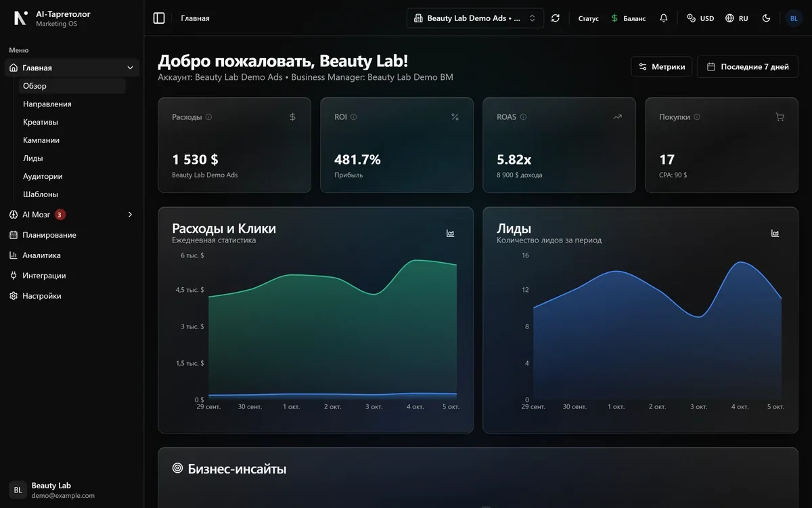Image resolution: width=812 pixels, height=508 pixels.
Task: Click the Метрики button
Action: tap(662, 66)
